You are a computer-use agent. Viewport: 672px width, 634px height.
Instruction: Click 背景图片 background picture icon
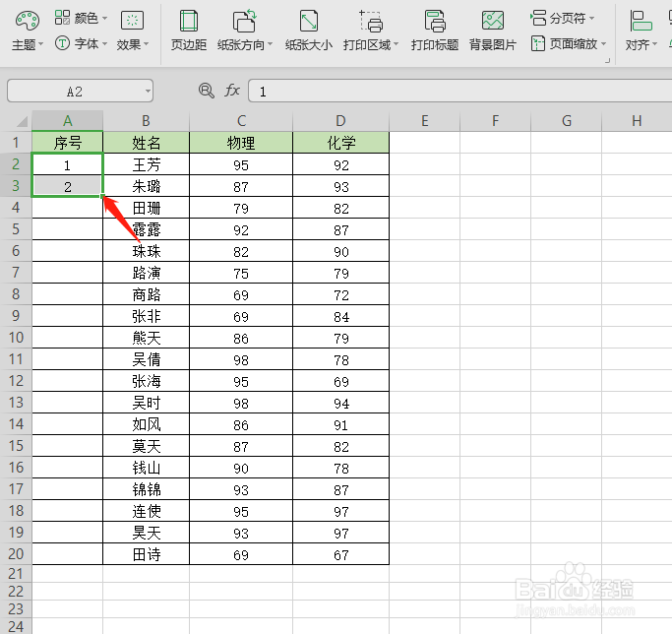click(493, 20)
